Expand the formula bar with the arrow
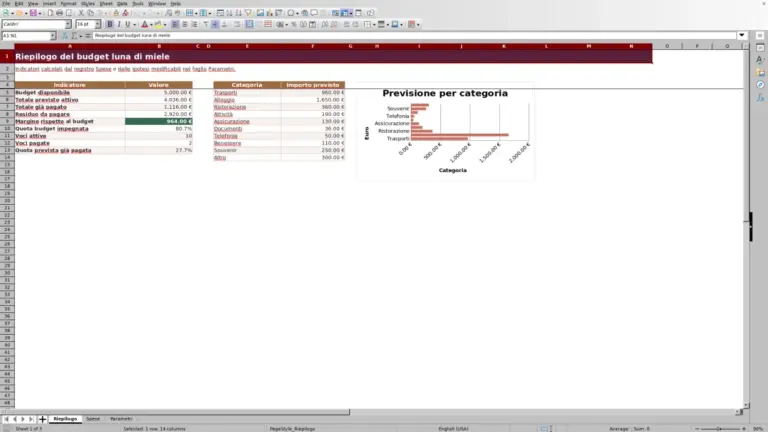This screenshot has width=768, height=432. (742, 35)
